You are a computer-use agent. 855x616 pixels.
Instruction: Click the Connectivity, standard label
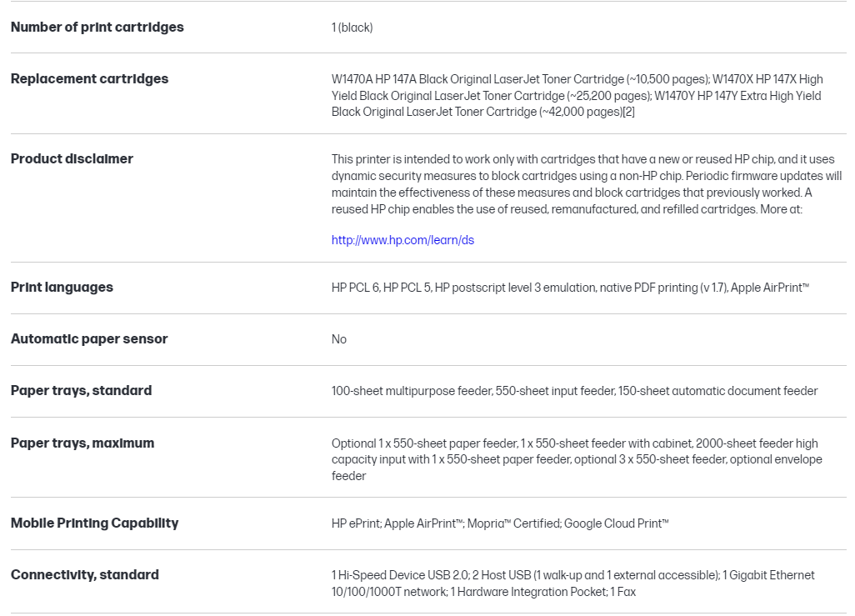[x=84, y=574]
